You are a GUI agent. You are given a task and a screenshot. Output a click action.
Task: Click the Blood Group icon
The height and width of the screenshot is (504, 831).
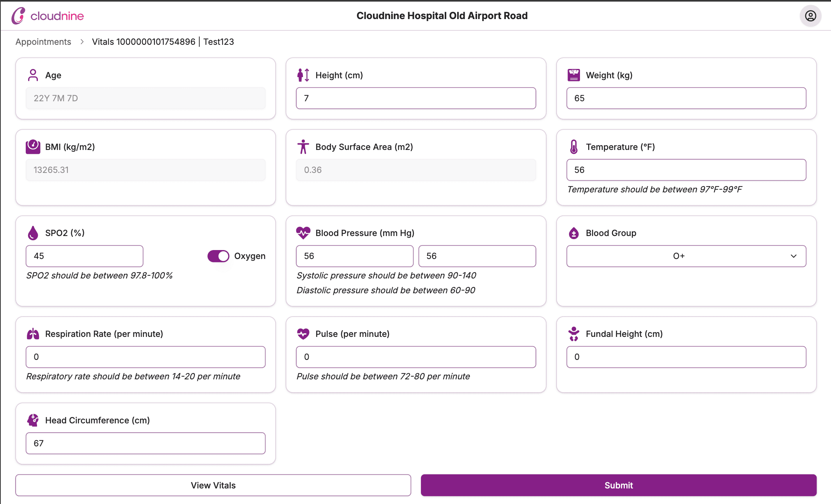[x=573, y=233]
